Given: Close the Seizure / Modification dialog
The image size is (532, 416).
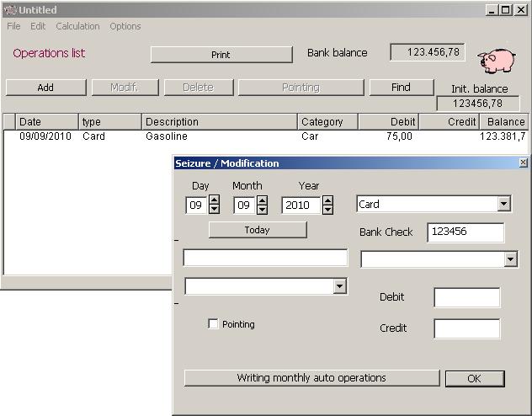Looking at the screenshot, I should point(523,163).
